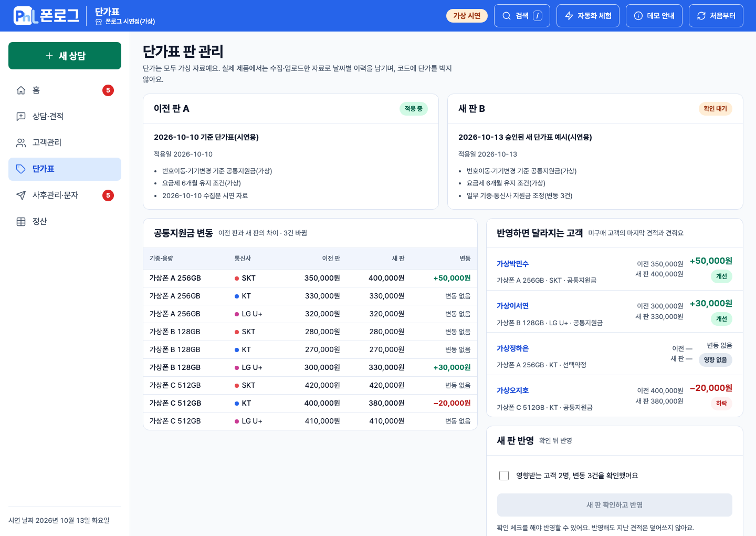This screenshot has height=536, width=756.
Task: Click the magnifier icon in 검색 button
Action: click(x=507, y=16)
